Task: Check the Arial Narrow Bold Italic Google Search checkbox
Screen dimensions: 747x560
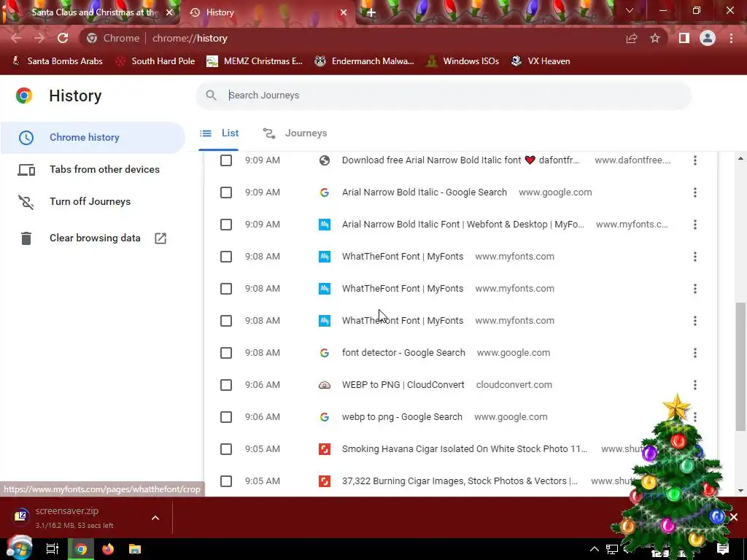Action: point(226,192)
